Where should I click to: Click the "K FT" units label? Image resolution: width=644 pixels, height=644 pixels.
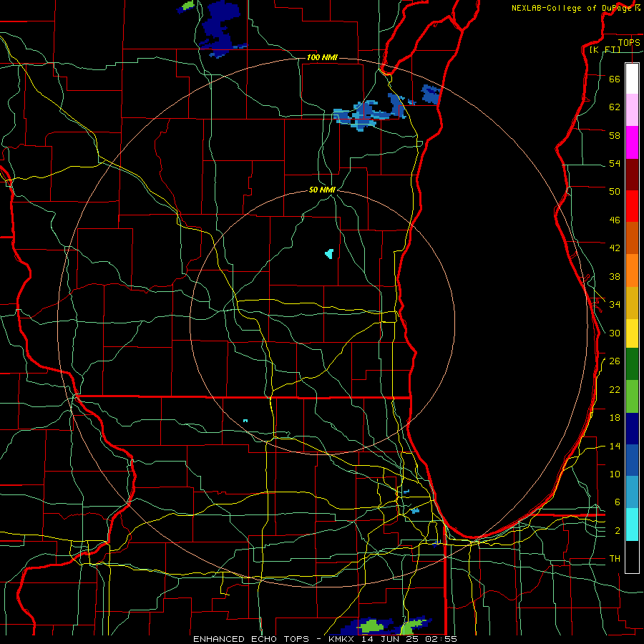(x=605, y=49)
